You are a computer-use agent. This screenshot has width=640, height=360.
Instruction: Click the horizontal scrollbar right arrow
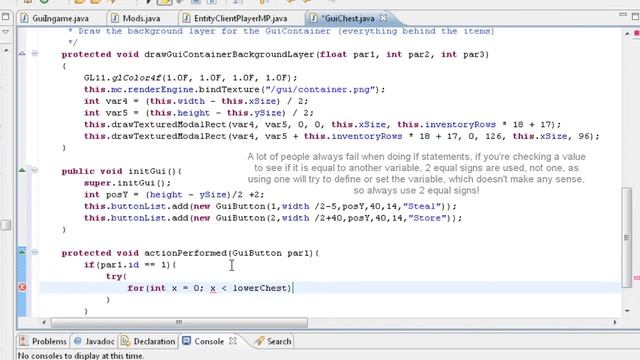coord(615,322)
